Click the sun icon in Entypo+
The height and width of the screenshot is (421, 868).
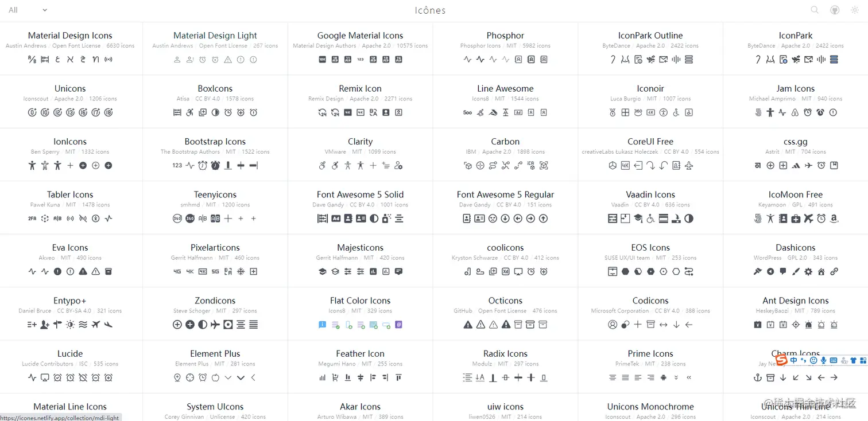pyautogui.click(x=70, y=325)
